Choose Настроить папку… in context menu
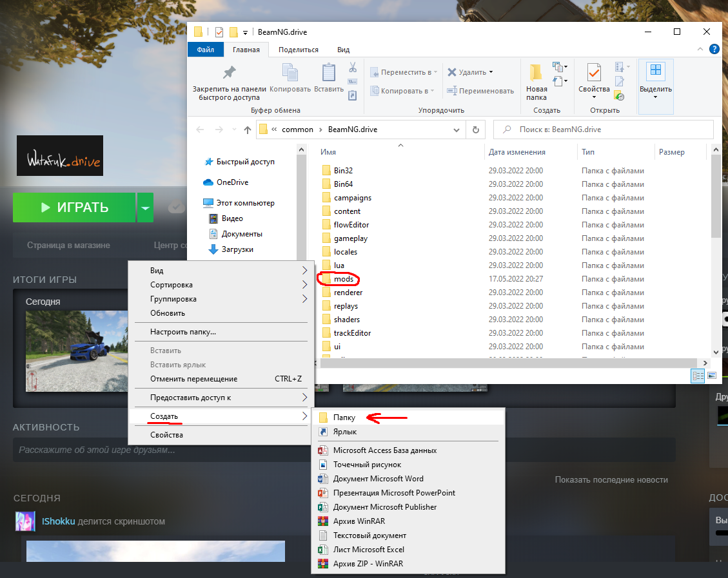Viewport: 728px width, 578px height. (x=221, y=332)
